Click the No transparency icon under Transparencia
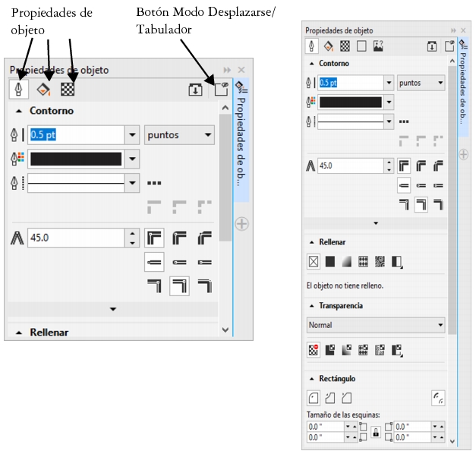Screen dimensions: 476x451 (x=311, y=350)
